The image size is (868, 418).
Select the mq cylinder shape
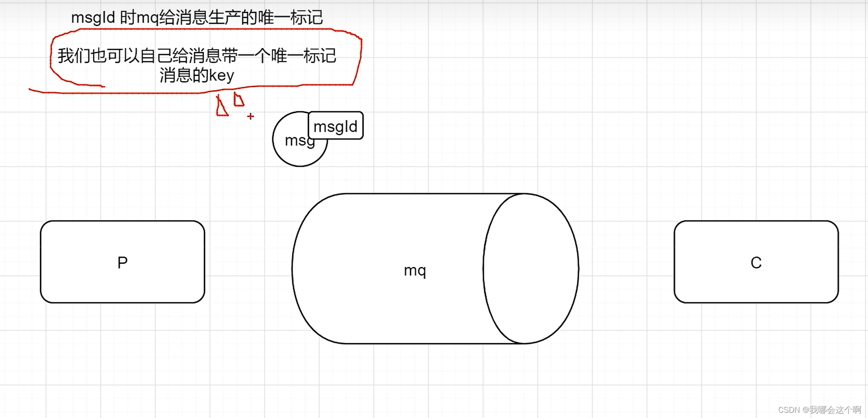click(435, 269)
